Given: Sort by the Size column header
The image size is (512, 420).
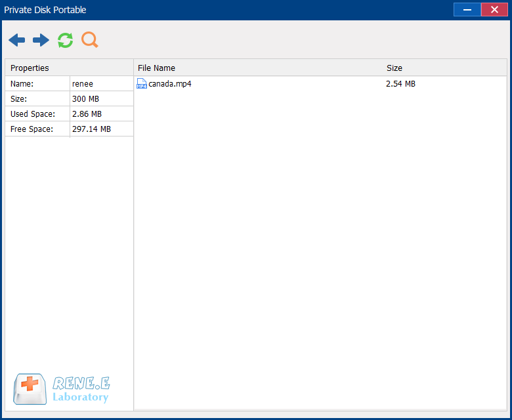Looking at the screenshot, I should 395,68.
